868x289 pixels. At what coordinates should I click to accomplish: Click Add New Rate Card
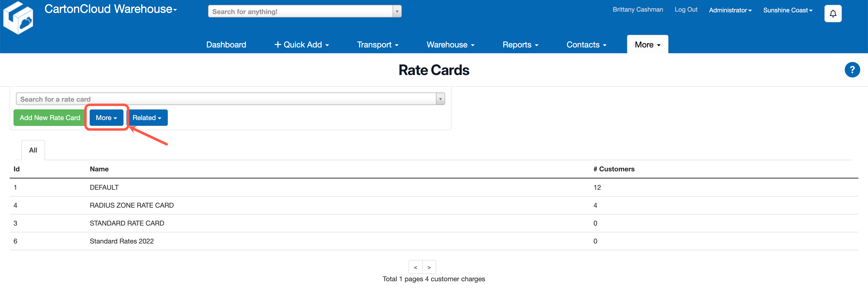49,118
